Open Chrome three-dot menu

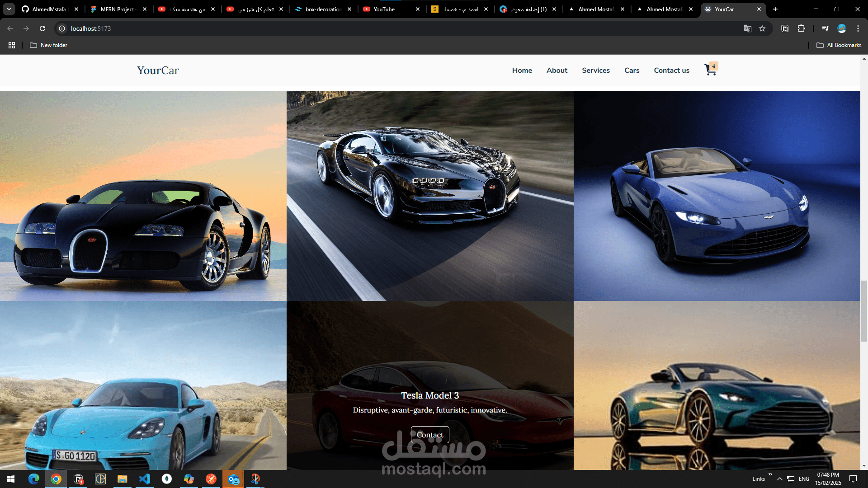858,28
